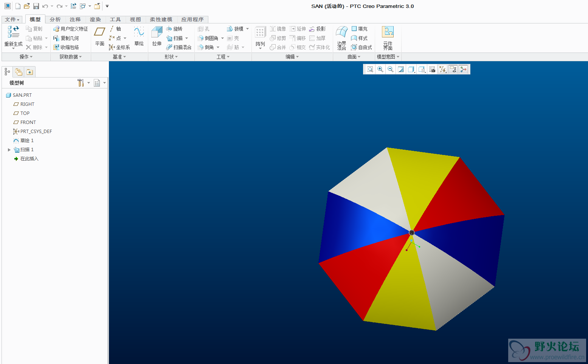The height and width of the screenshot is (364, 588).
Task: Select the 旋转 revolve tool
Action: tap(174, 29)
